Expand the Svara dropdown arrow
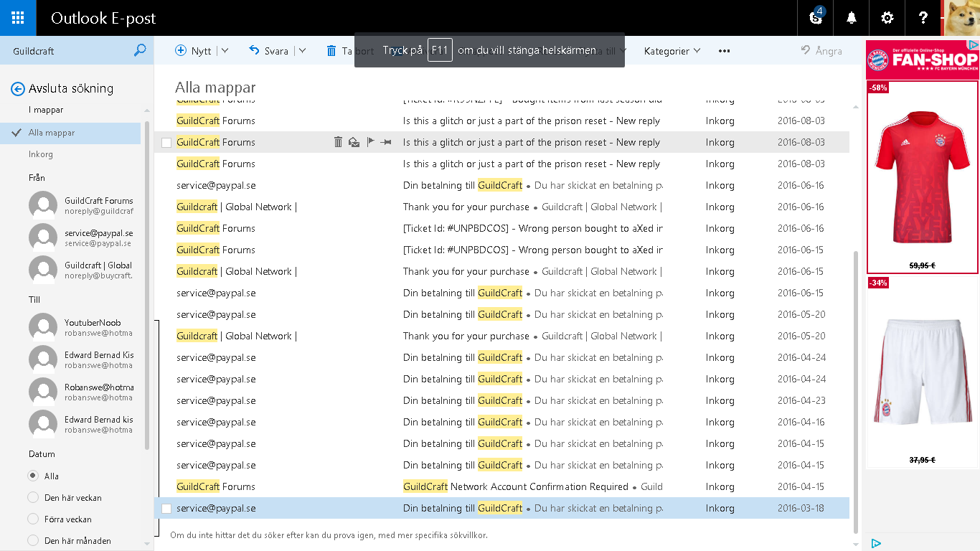The height and width of the screenshot is (551, 980). [x=302, y=51]
